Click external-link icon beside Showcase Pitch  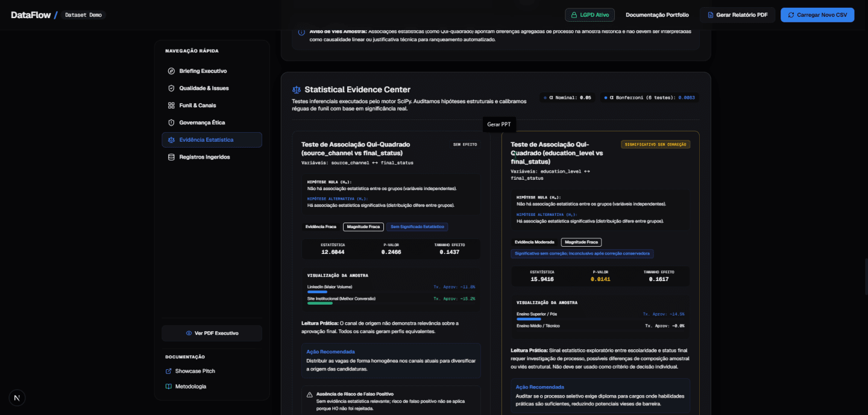coord(169,371)
